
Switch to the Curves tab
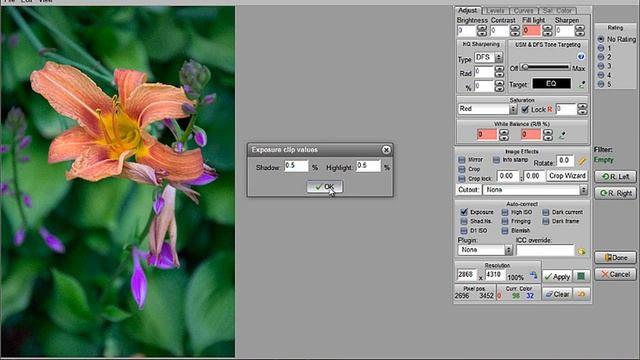[523, 11]
